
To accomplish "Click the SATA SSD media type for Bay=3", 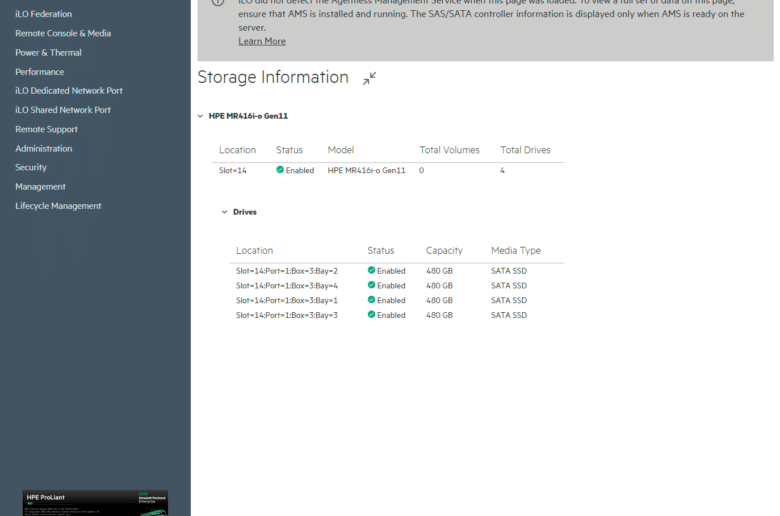I will [x=509, y=315].
